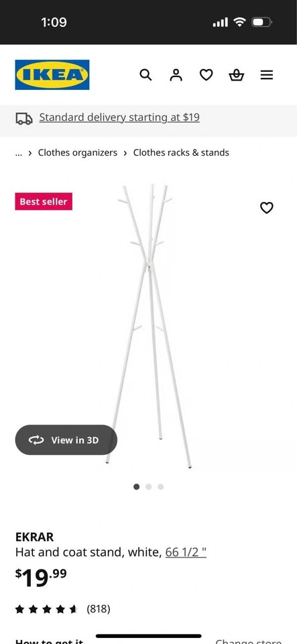297x644 pixels.
Task: Open favorites list heart icon in header
Action: click(206, 74)
